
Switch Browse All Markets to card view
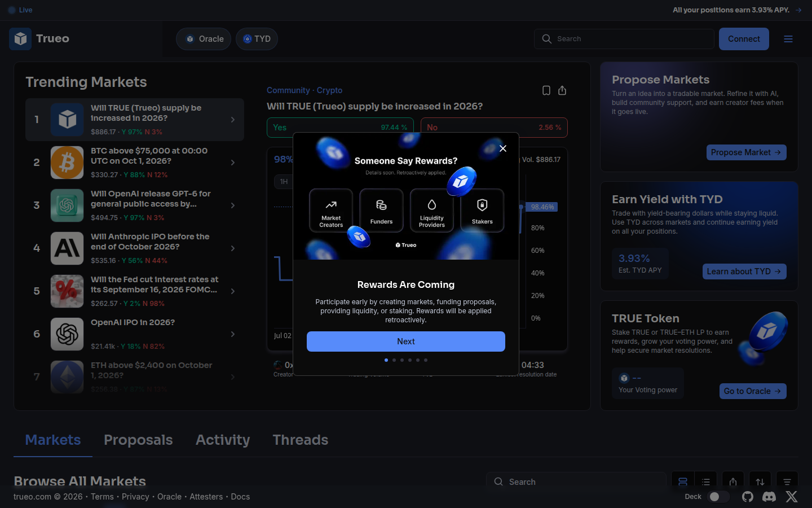(x=683, y=481)
